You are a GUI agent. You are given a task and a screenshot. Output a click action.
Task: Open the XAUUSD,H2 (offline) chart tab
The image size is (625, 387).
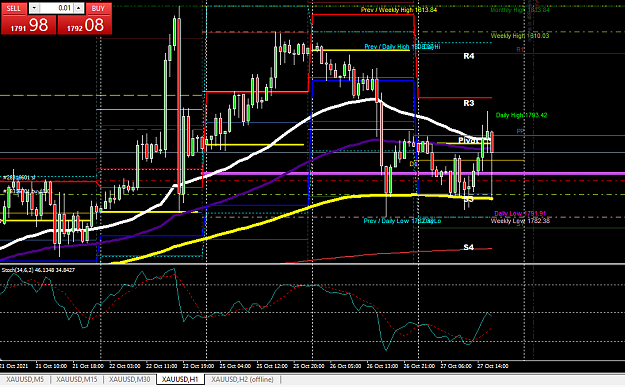click(242, 379)
